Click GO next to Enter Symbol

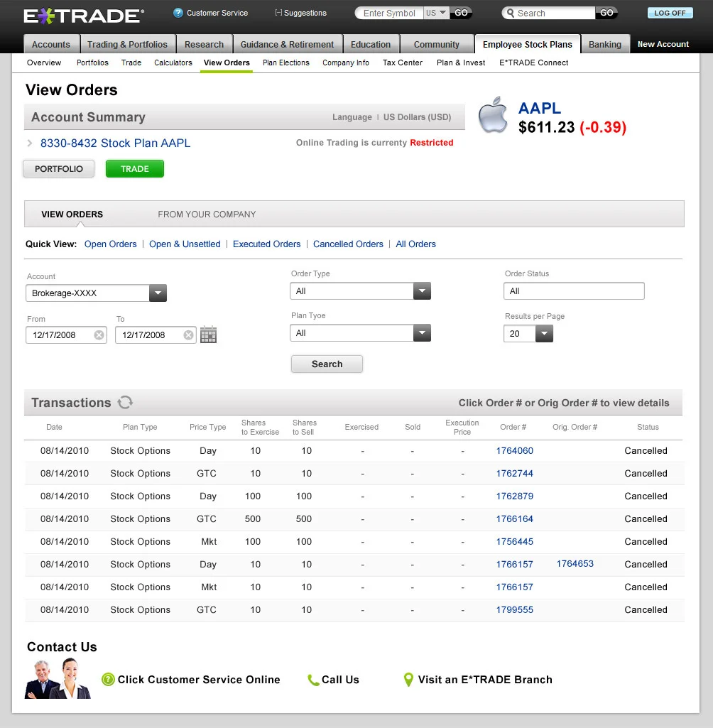coord(461,13)
